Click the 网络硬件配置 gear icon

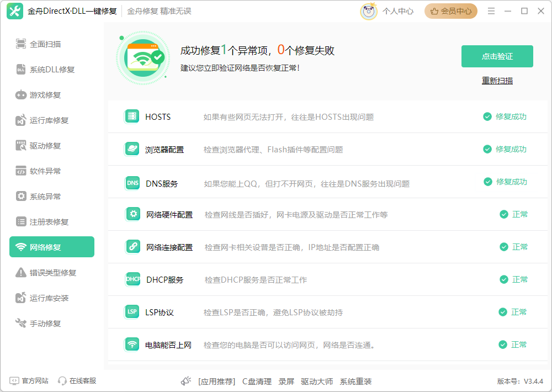click(133, 214)
